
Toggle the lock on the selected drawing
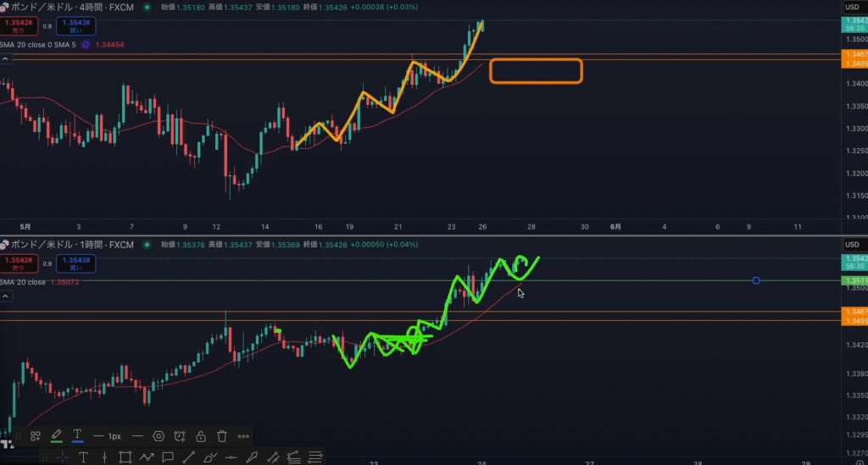pyautogui.click(x=201, y=436)
